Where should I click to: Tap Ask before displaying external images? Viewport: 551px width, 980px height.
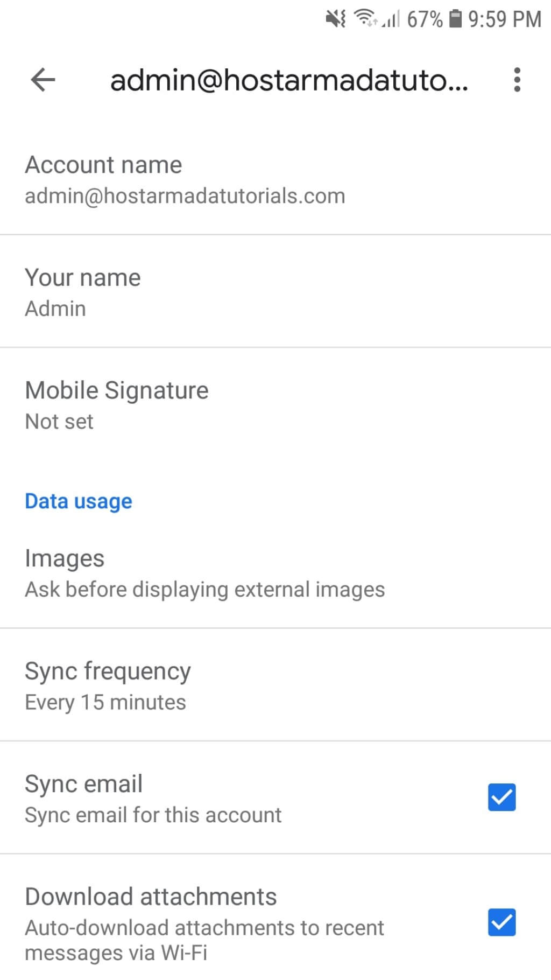pos(204,590)
